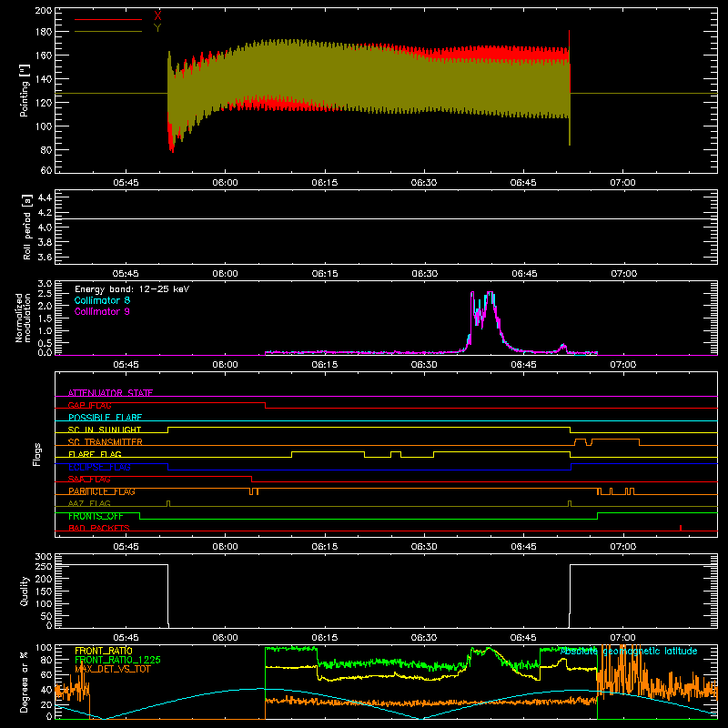Click the 300 value on the Quality axis
Image resolution: width=728 pixels, height=728 pixels.
(44, 557)
